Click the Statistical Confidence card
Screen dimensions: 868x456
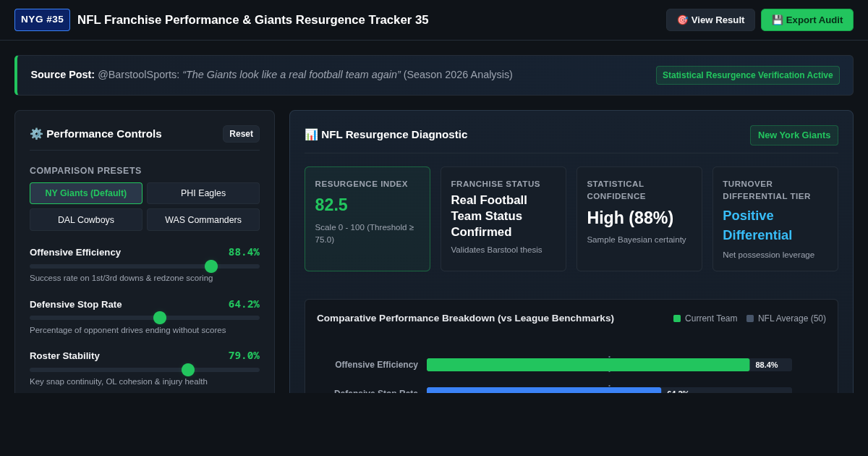(x=639, y=219)
